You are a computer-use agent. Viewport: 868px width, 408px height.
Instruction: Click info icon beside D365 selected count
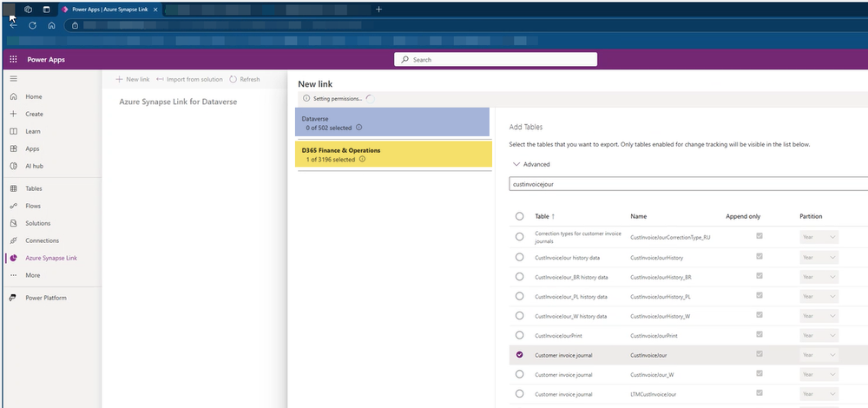pyautogui.click(x=361, y=160)
